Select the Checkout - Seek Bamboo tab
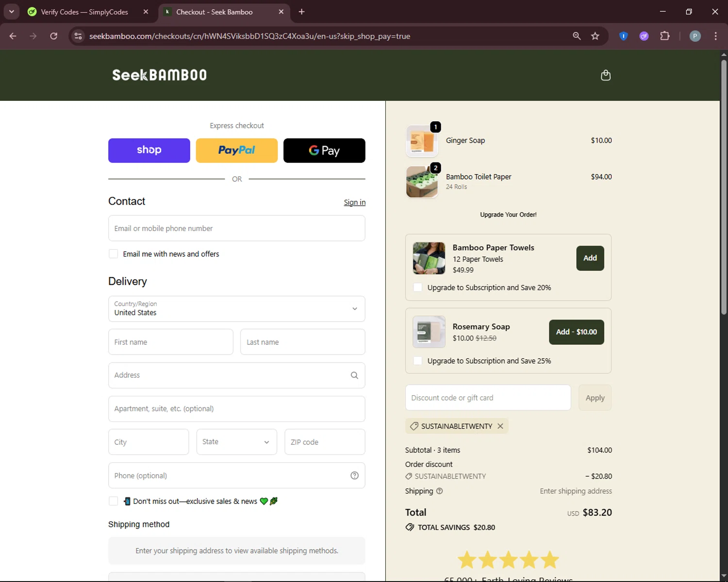The width and height of the screenshot is (728, 582). click(x=214, y=12)
